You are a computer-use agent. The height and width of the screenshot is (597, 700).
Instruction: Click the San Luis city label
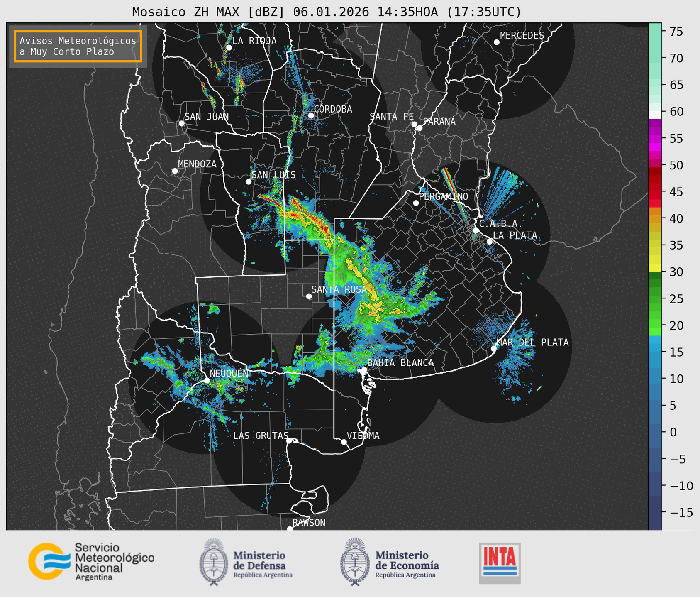coord(273,175)
